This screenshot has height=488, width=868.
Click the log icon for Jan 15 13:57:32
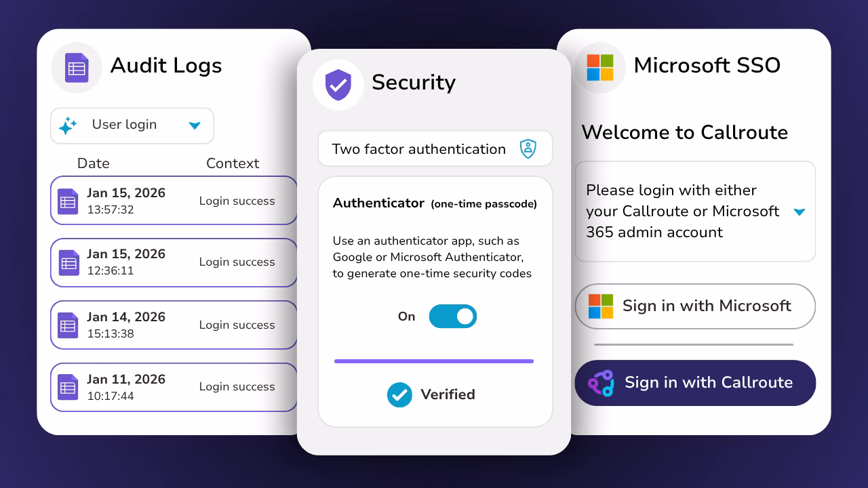click(68, 201)
